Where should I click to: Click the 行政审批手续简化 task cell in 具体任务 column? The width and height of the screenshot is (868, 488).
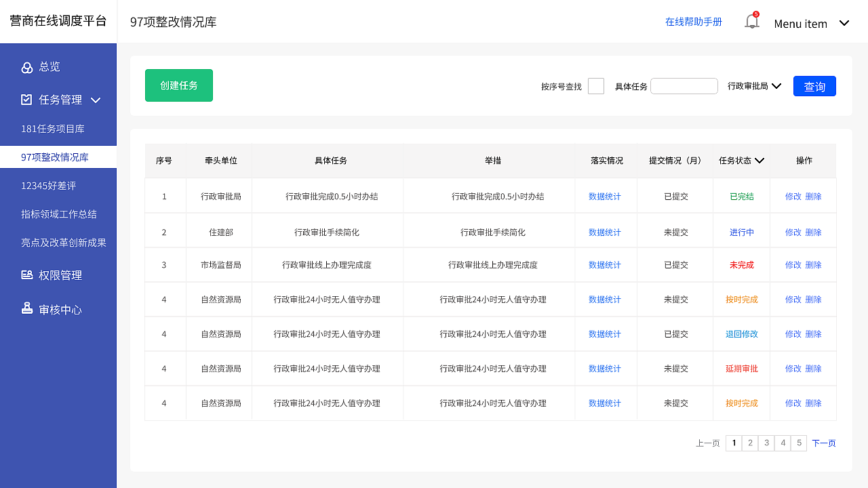[x=327, y=232]
